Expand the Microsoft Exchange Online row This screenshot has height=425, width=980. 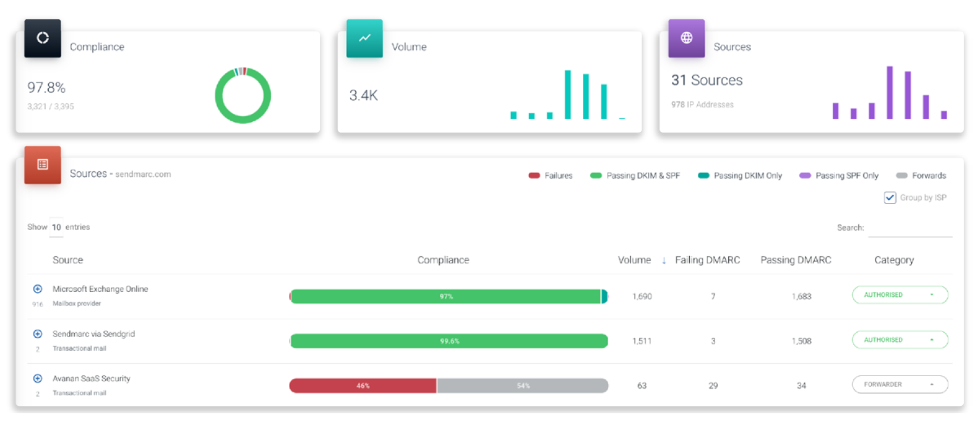pos(38,289)
